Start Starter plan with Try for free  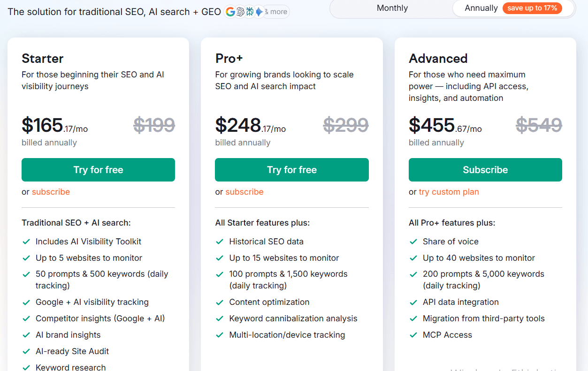(x=98, y=170)
